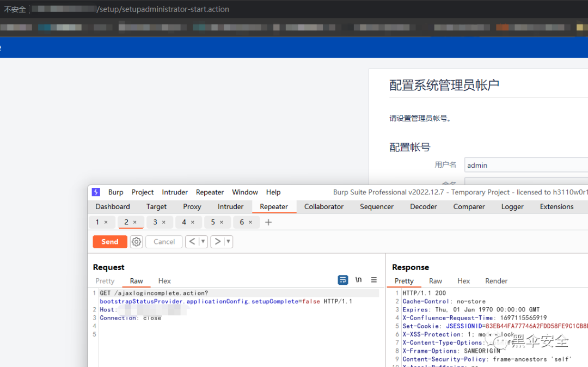Select Repeater request tab 1
Screen dimensions: 588x367
click(x=97, y=222)
